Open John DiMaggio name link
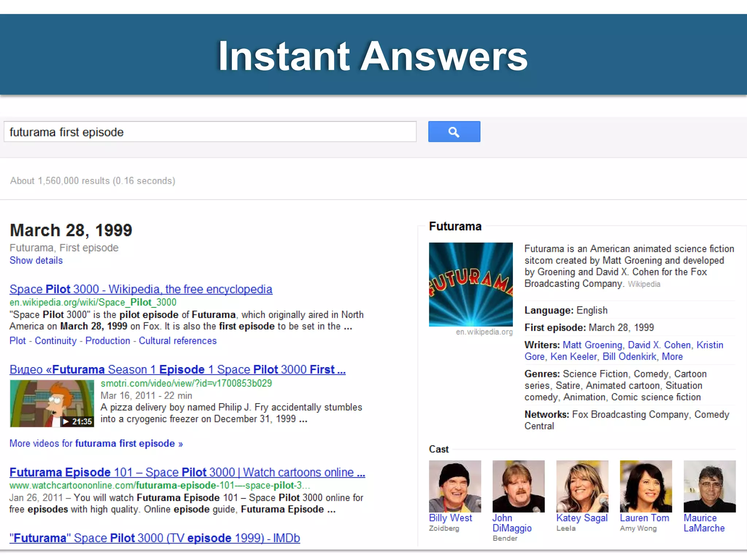The height and width of the screenshot is (560, 747). pyautogui.click(x=512, y=523)
